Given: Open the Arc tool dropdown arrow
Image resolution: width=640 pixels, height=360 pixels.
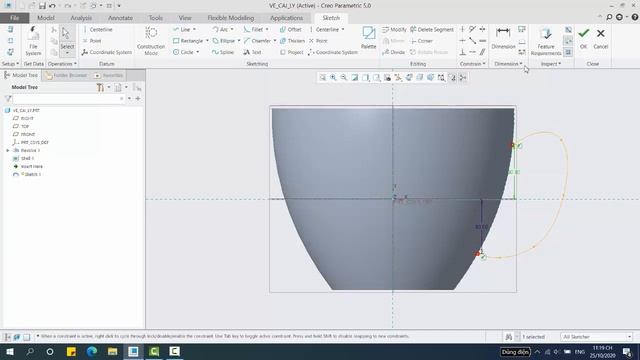Looking at the screenshot, I should pyautogui.click(x=232, y=29).
